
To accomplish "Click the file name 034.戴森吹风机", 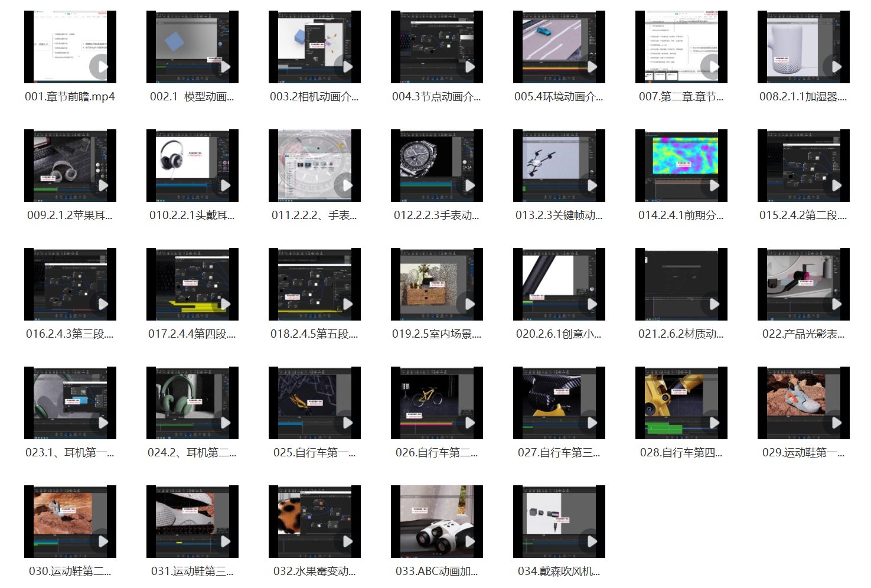I will click(x=559, y=571).
